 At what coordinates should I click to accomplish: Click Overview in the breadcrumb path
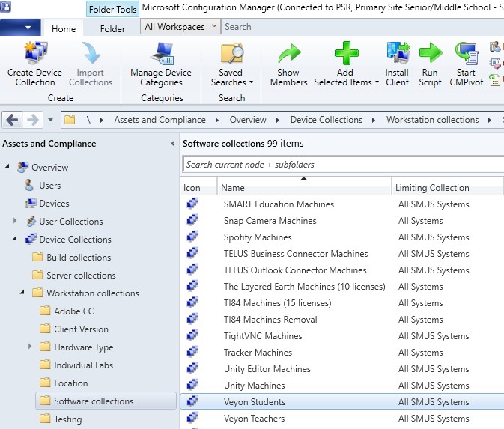point(248,120)
